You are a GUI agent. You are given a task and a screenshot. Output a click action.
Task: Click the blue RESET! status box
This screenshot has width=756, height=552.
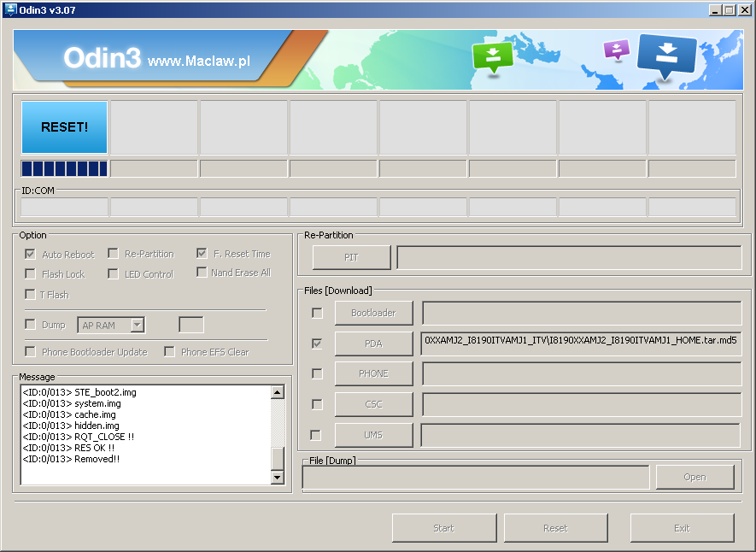point(64,127)
